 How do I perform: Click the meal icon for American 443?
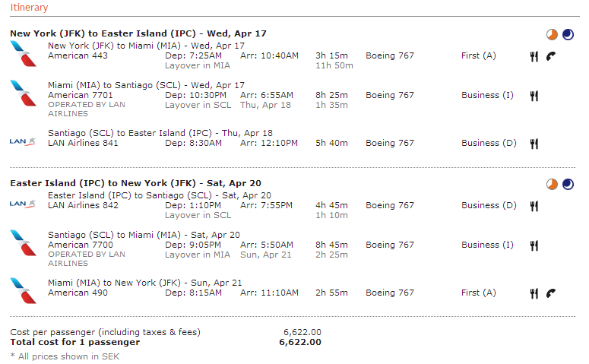point(534,56)
